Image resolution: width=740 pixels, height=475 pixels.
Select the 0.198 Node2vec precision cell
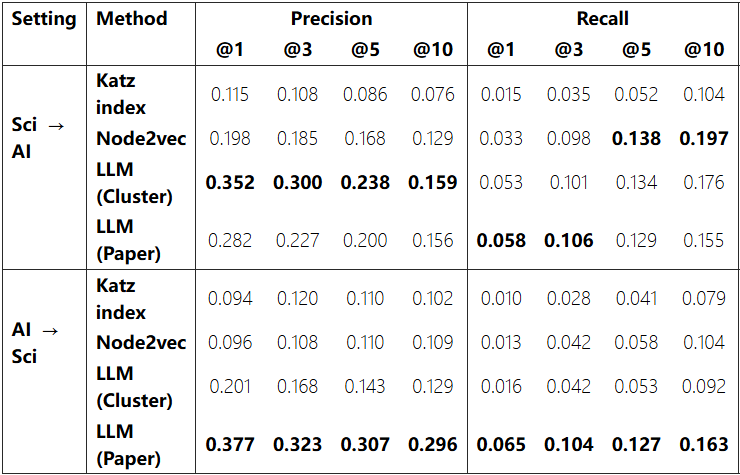[230, 138]
